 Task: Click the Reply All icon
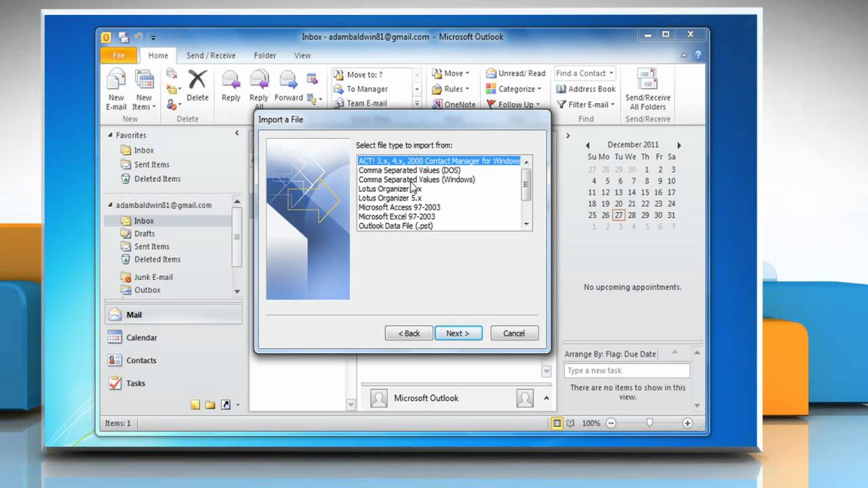coord(259,89)
